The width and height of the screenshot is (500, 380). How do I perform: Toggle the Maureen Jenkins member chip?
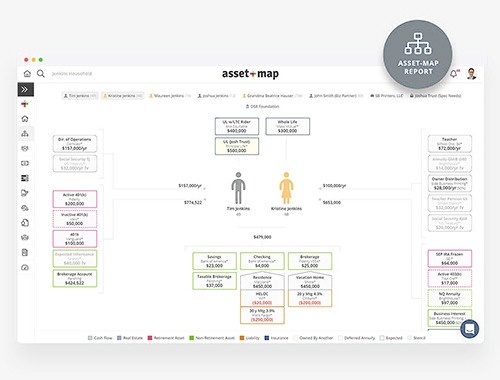pos(170,96)
